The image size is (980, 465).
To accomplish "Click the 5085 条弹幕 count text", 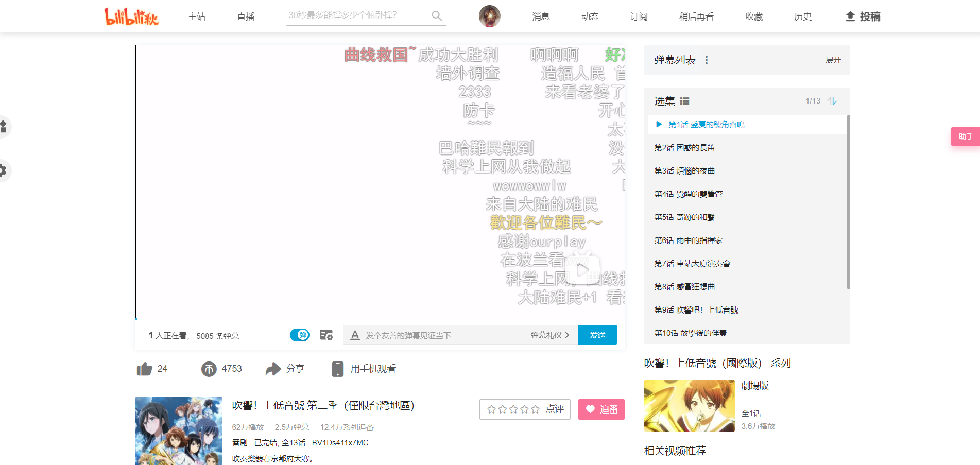I will [217, 336].
